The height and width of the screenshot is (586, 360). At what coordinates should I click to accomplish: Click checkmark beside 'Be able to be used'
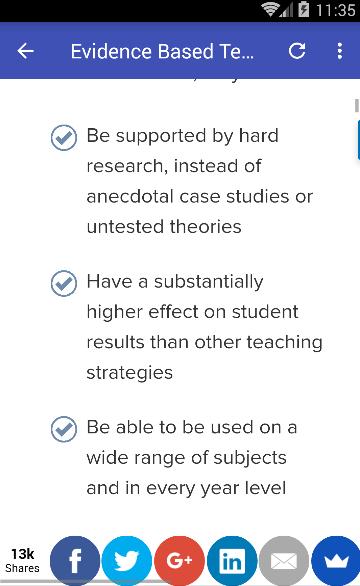click(x=64, y=429)
